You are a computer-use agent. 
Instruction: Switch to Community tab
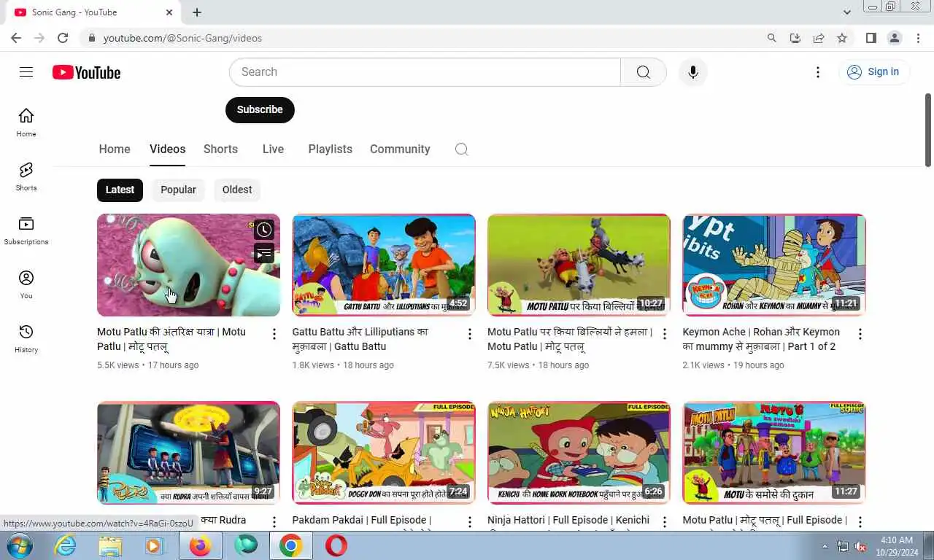(x=400, y=149)
